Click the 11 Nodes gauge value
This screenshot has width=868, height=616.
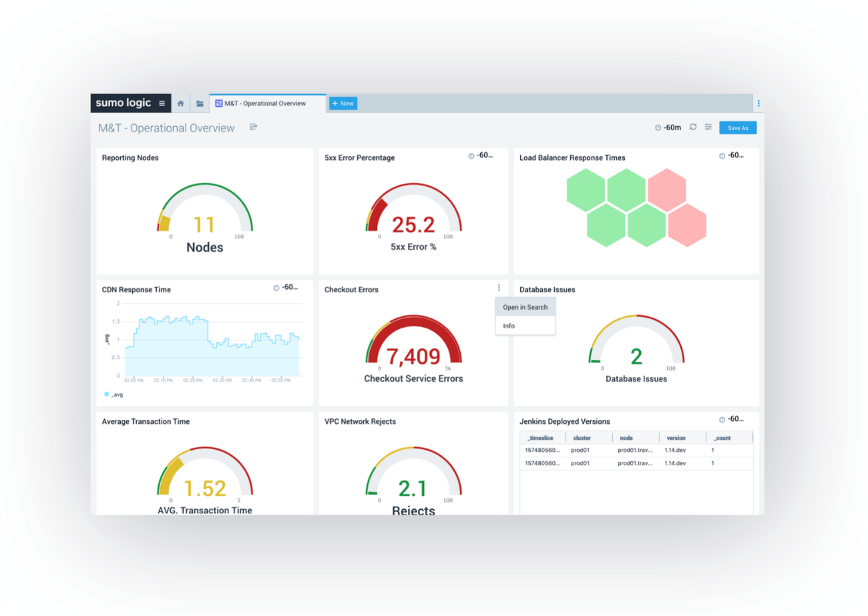(x=204, y=225)
